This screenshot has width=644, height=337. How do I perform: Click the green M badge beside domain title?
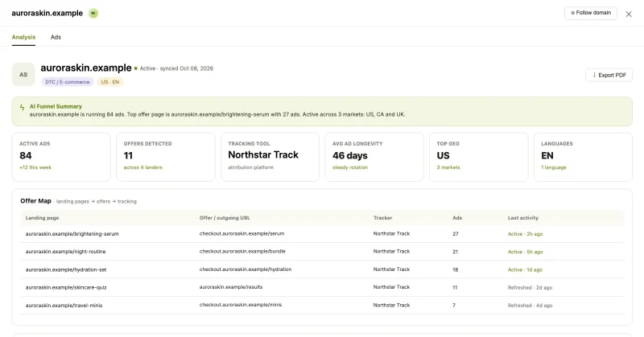[93, 13]
